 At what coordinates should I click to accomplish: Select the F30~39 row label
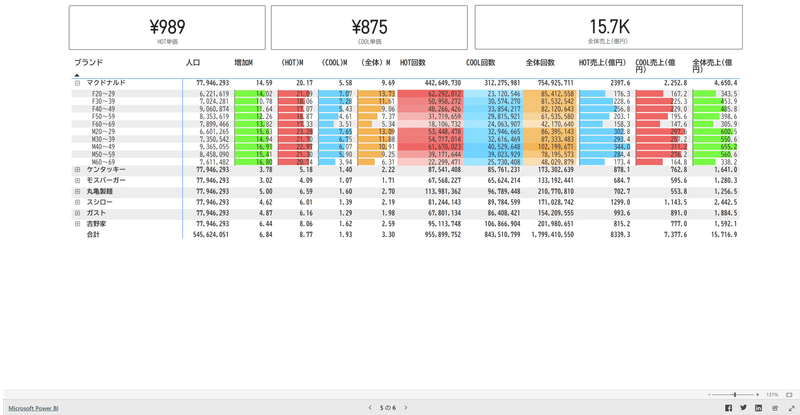[x=104, y=102]
